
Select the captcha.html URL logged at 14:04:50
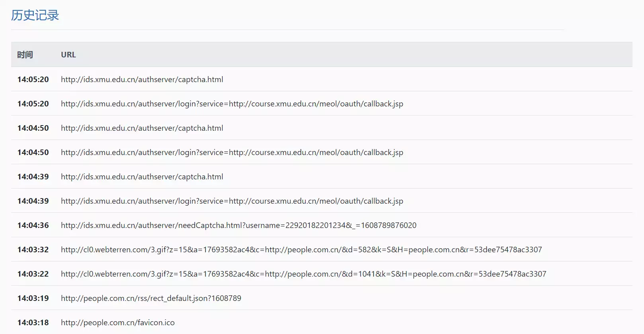pos(142,128)
